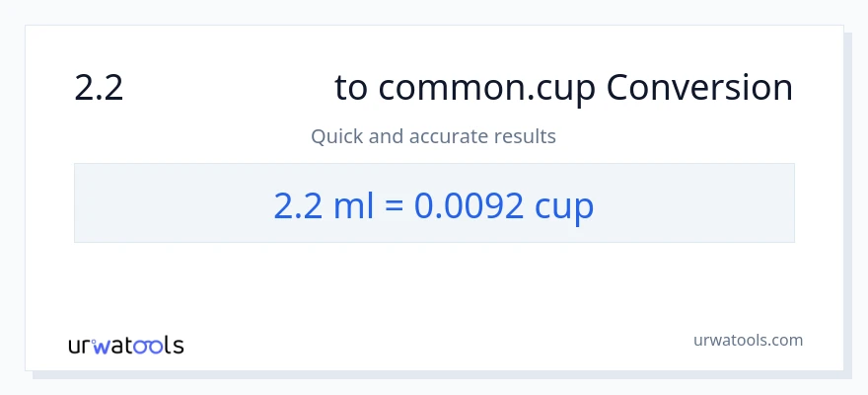Click the word "to" in the heading
The image size is (868, 395).
point(350,89)
